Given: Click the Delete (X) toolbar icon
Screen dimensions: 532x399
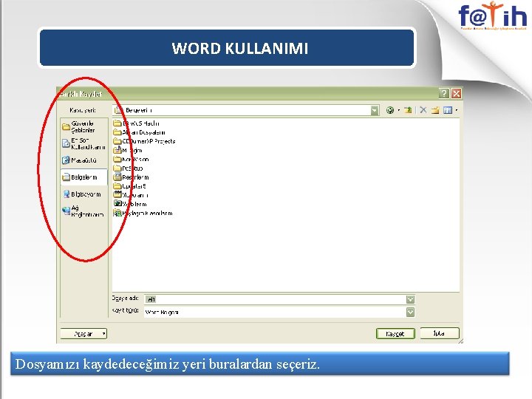Looking at the screenshot, I should point(423,110).
